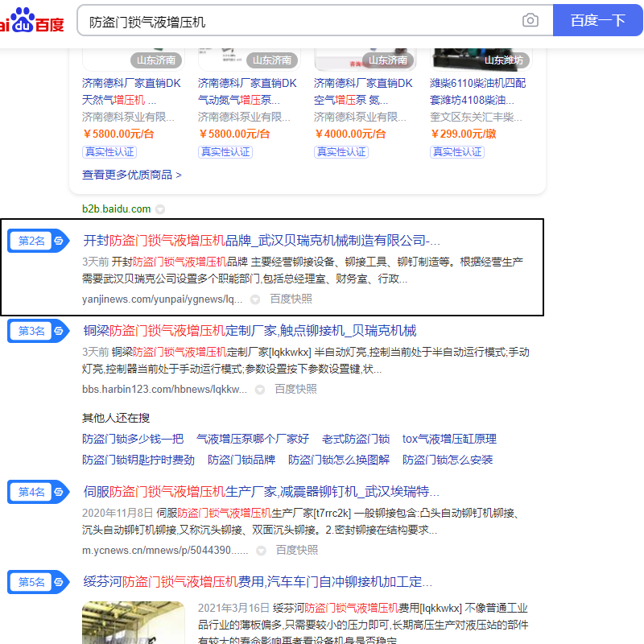The height and width of the screenshot is (644, 644).
Task: Open result 绥芬河防盗门锁气液增压机费用
Action: [x=258, y=582]
